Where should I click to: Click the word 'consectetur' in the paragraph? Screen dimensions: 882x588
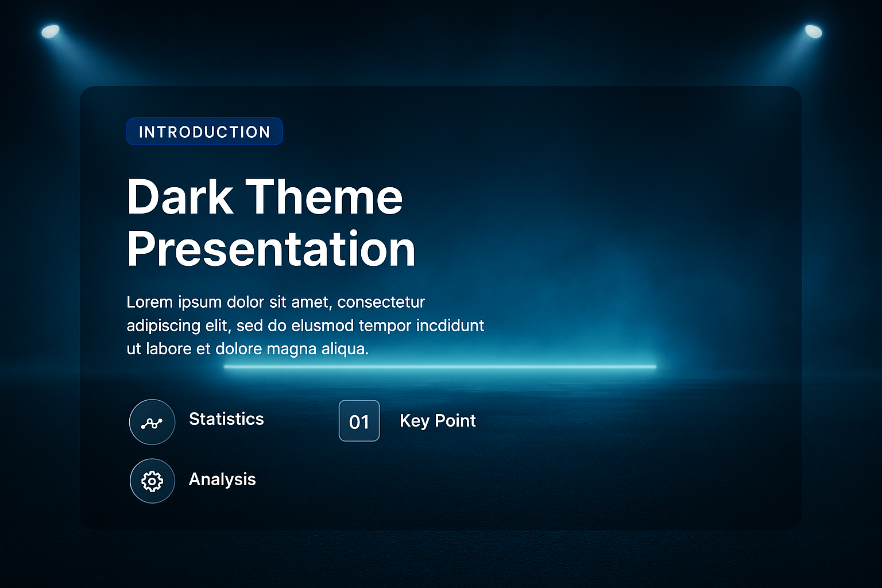coord(381,302)
